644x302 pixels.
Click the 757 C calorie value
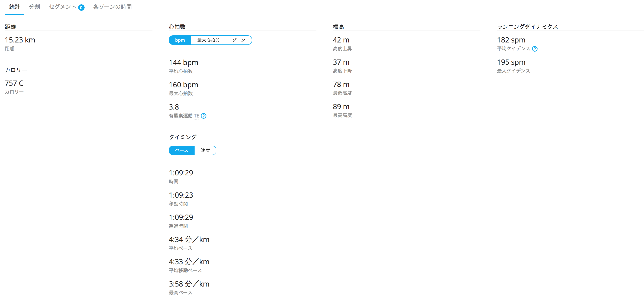tap(14, 83)
